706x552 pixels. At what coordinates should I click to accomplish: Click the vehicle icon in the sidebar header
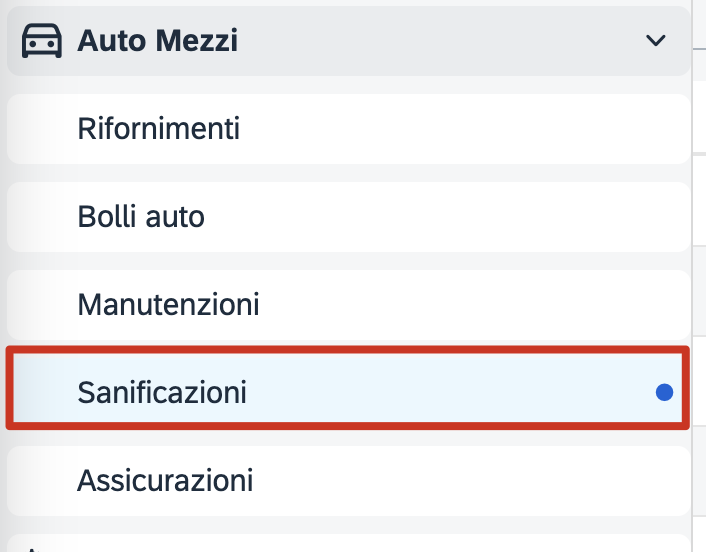[42, 41]
